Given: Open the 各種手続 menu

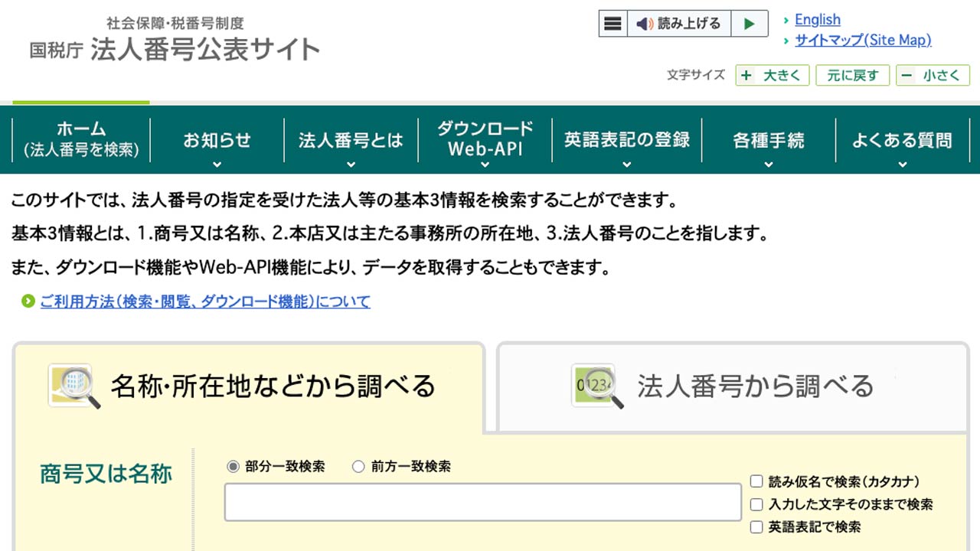Looking at the screenshot, I should [x=769, y=140].
